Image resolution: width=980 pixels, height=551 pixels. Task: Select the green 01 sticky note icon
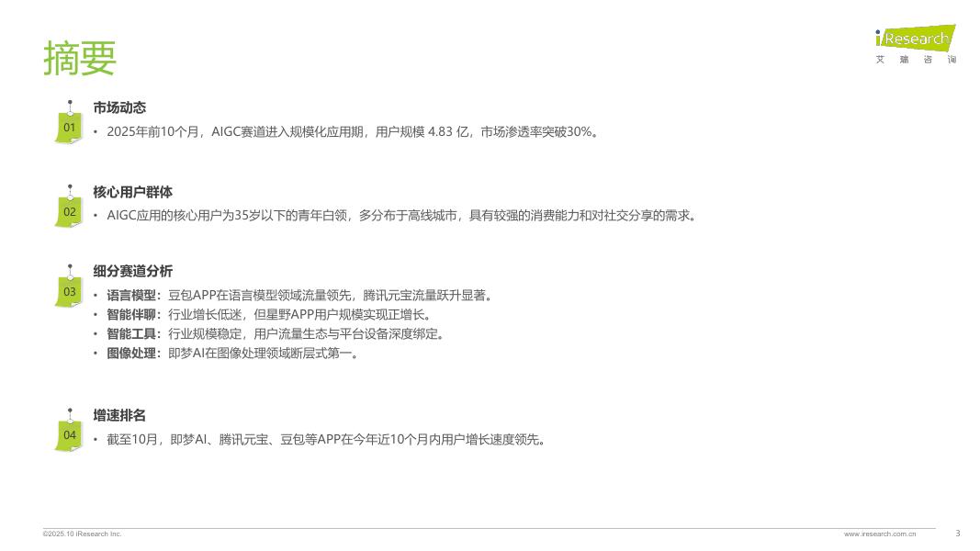(70, 123)
